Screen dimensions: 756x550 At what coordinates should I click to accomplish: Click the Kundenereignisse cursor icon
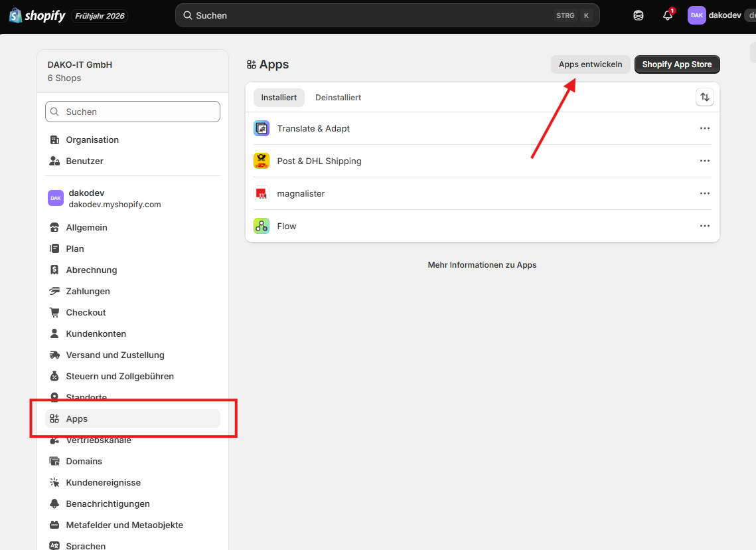tap(54, 482)
